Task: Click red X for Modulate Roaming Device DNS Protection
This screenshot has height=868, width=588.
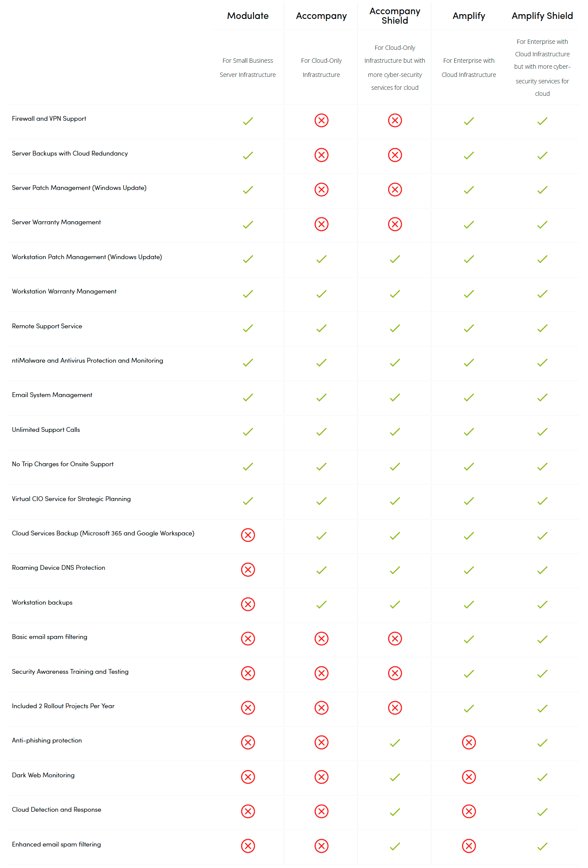Action: pyautogui.click(x=248, y=569)
